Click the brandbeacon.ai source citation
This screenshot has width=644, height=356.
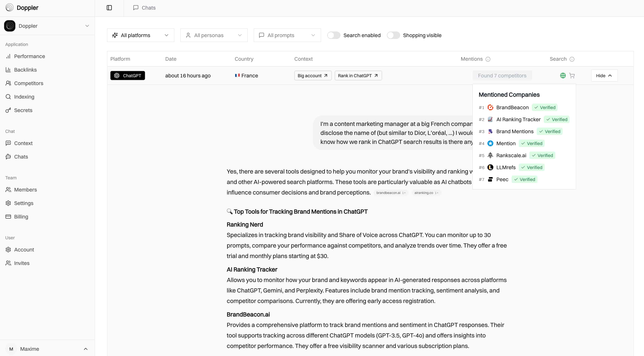click(x=390, y=193)
